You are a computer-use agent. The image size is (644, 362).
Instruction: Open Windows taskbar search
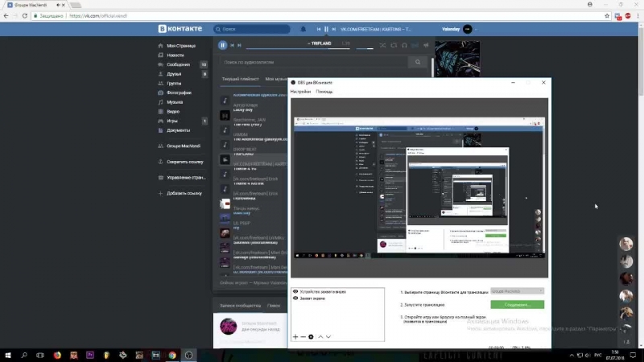point(24,355)
